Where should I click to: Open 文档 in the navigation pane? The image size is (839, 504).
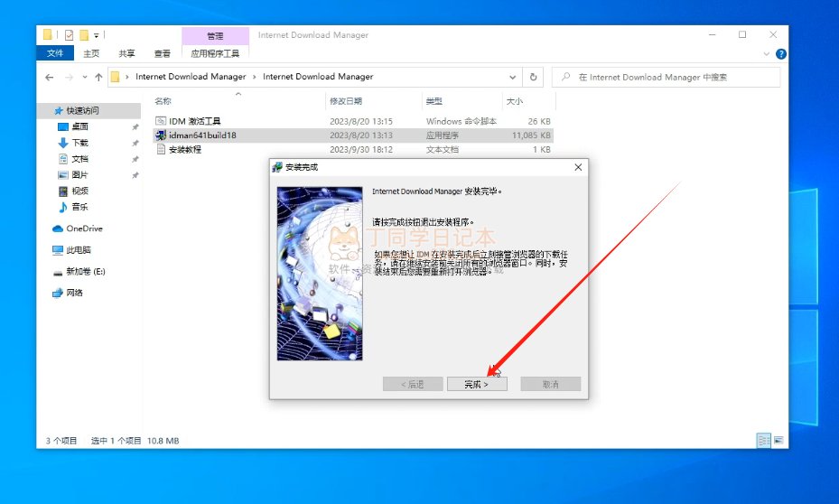coord(79,158)
